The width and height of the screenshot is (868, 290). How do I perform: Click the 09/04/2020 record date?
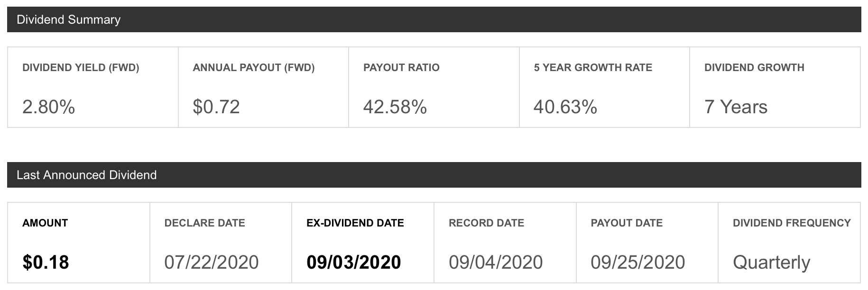click(496, 263)
